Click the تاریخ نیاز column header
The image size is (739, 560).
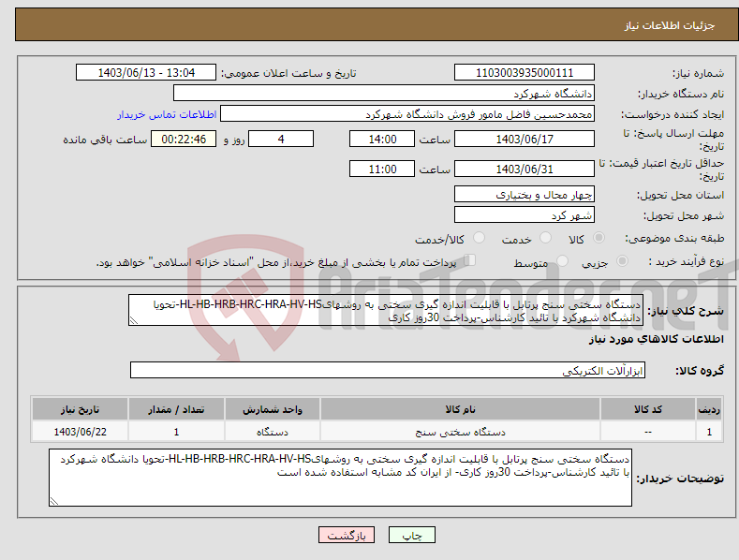80,409
